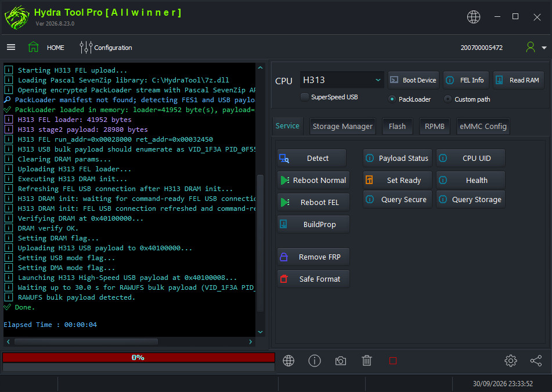Select the Custom path radio option
The width and height of the screenshot is (552, 392).
[x=448, y=99]
